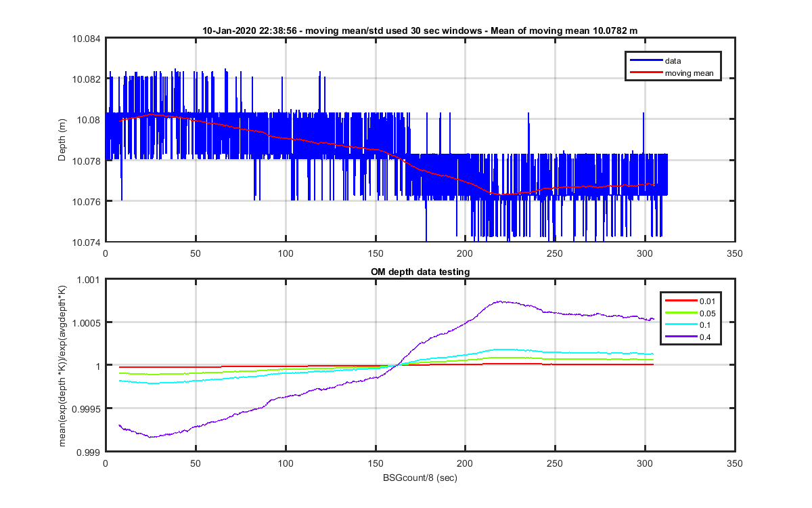Viewport: 812px width, 508px height.
Task: Click the 1.001 y-axis tick label
Action: [x=88, y=280]
